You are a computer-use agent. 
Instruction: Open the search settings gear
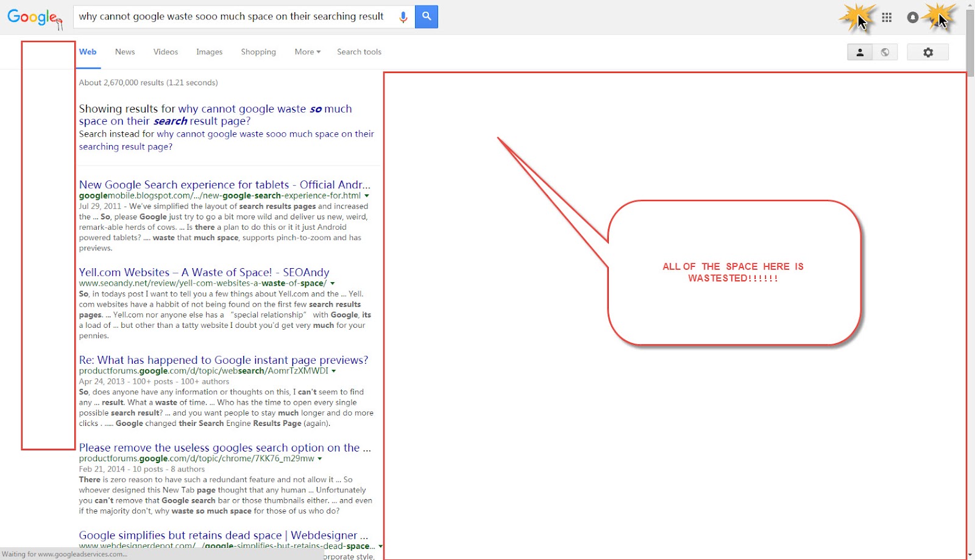click(927, 52)
